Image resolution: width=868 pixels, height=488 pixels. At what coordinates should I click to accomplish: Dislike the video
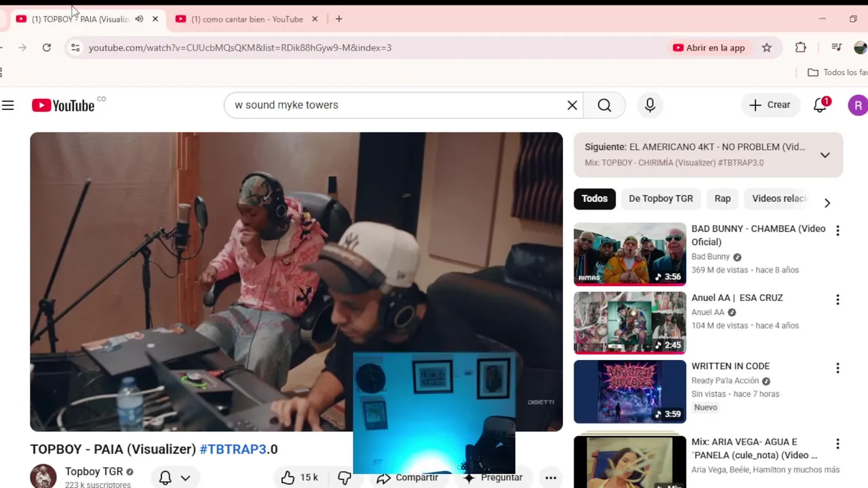click(344, 478)
